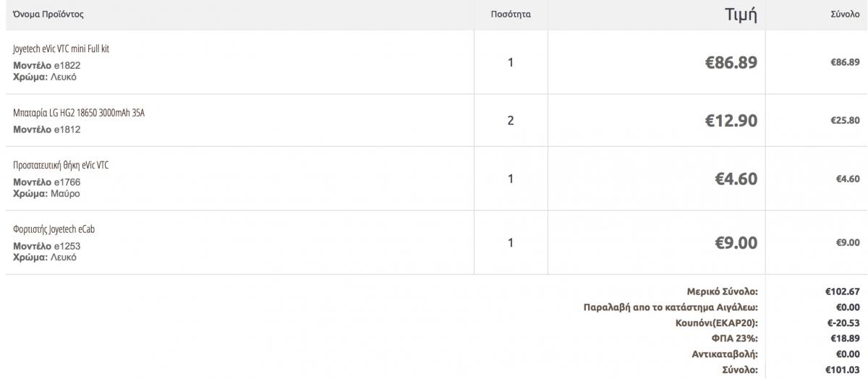
Task: Click the Κουπόνι(EKAP20) discount line
Action: coord(716,322)
